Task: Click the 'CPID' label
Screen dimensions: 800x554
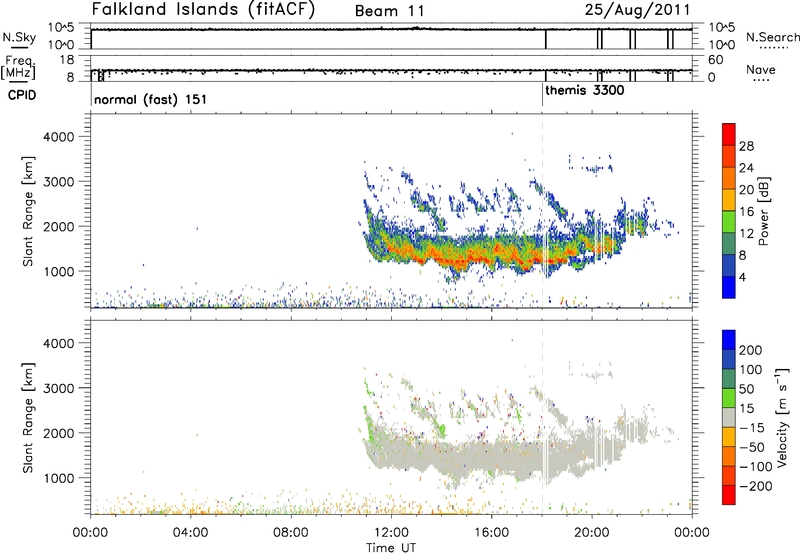Action: pos(22,95)
